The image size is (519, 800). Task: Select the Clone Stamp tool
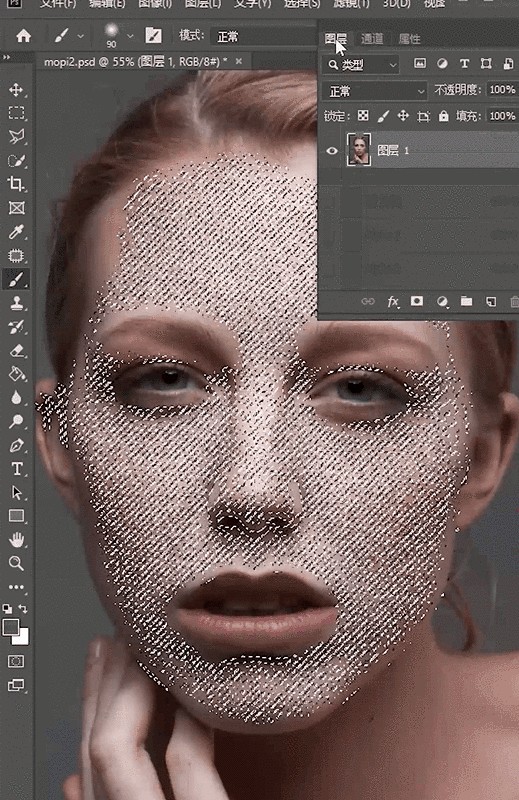click(x=16, y=303)
